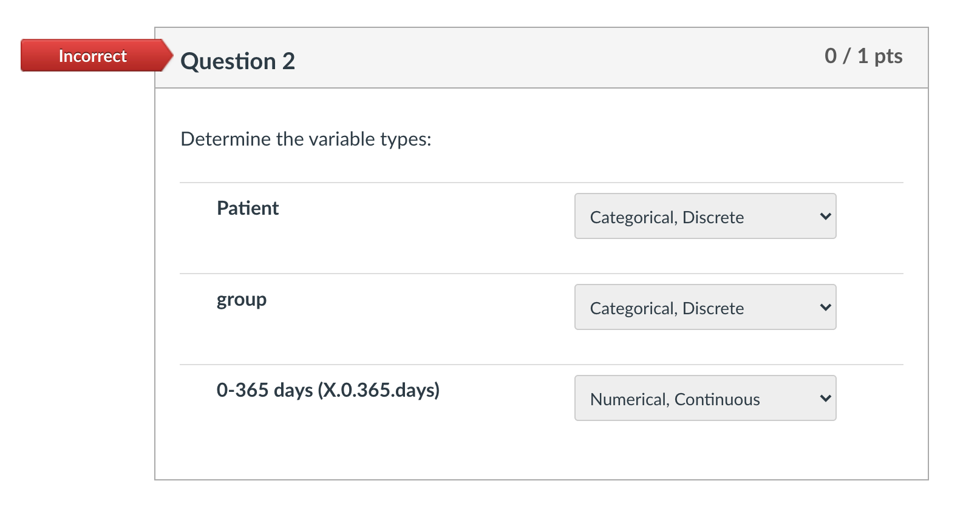Click the chevron arrow on Patient's dropdown
980x512 pixels.
825,217
